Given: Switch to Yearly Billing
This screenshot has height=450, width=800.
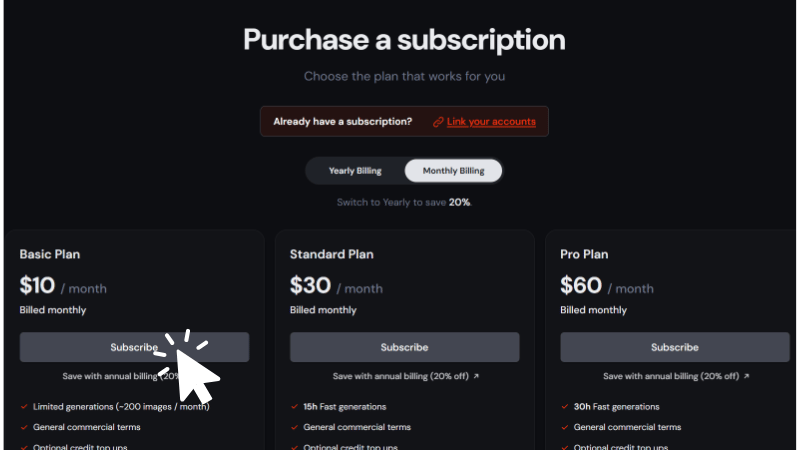Looking at the screenshot, I should (x=355, y=171).
